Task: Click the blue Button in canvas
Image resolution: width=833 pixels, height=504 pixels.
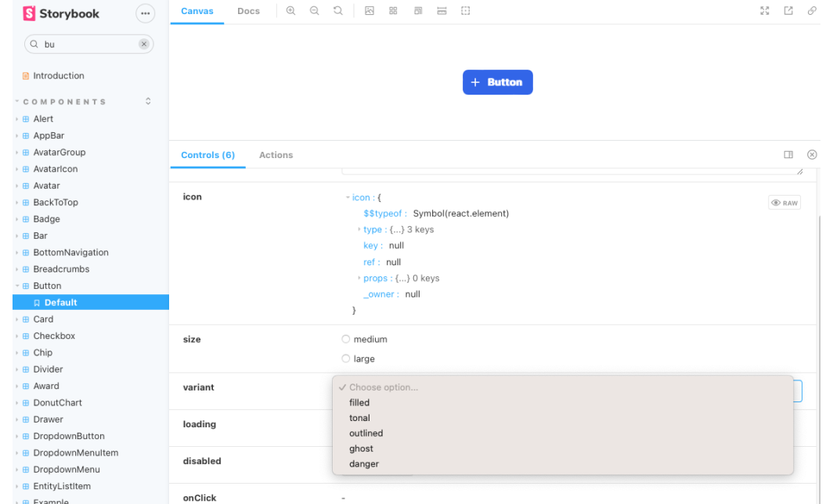Action: (x=497, y=82)
